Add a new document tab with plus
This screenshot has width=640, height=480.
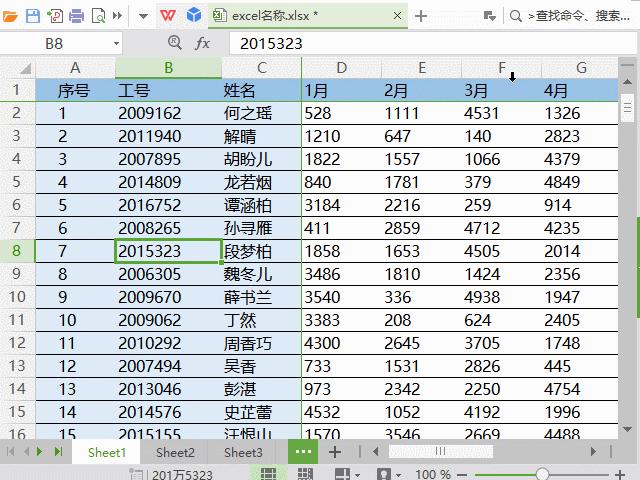[421, 16]
